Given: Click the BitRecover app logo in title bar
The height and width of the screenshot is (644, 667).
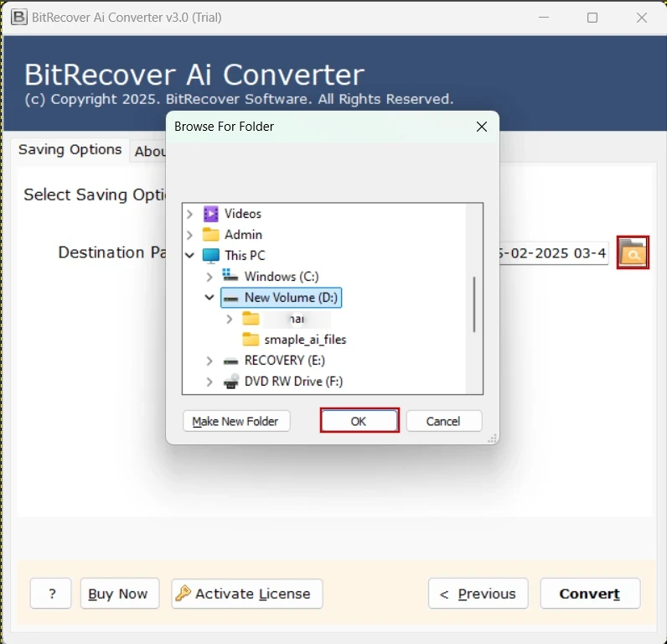Looking at the screenshot, I should click(x=18, y=18).
